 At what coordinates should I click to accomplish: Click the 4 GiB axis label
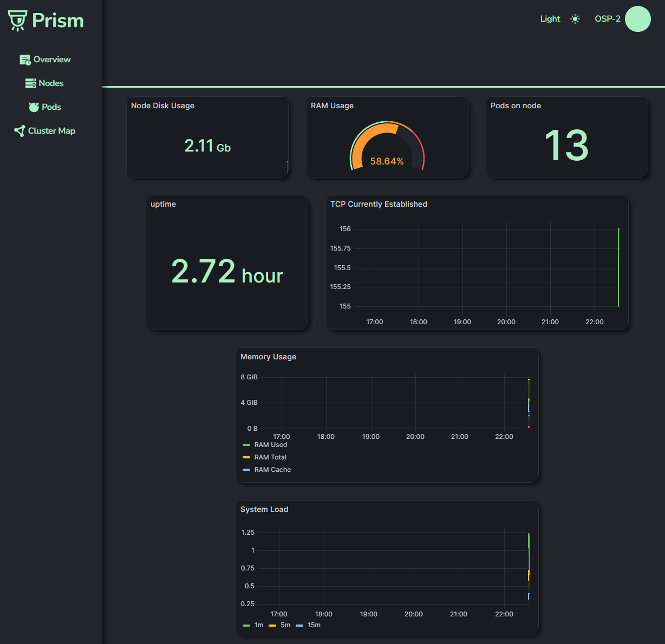click(249, 403)
